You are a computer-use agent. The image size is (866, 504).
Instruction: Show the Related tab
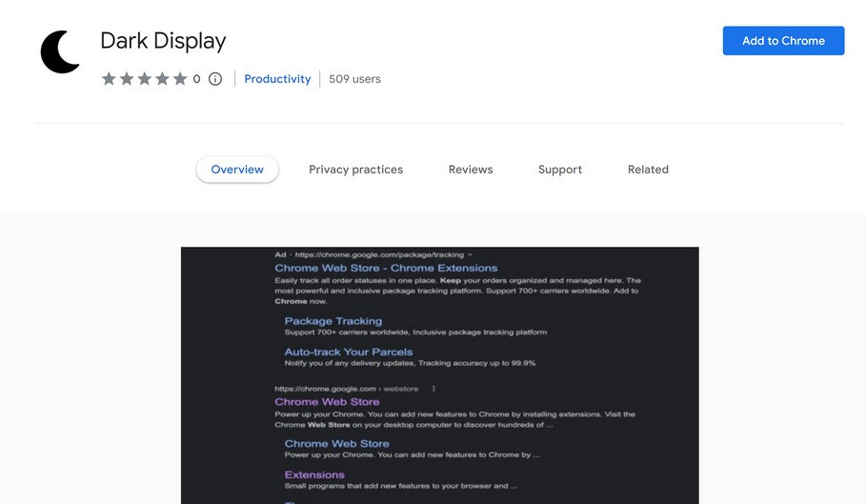(x=648, y=170)
